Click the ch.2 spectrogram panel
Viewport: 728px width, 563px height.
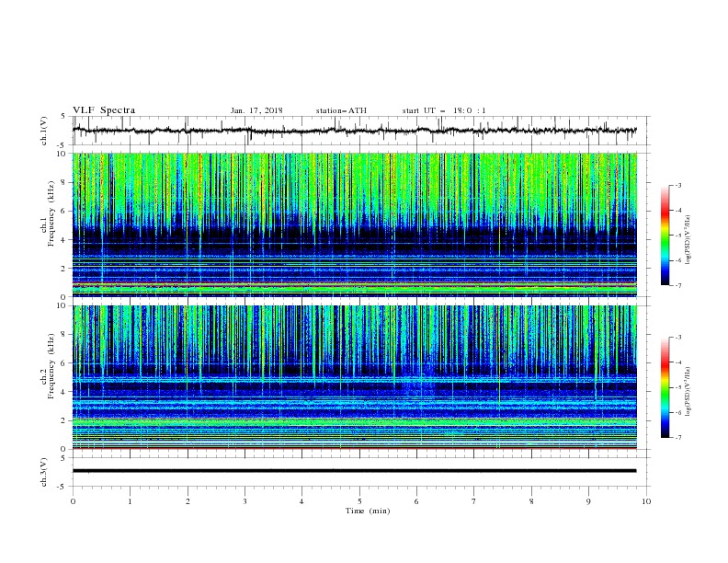[x=355, y=377]
